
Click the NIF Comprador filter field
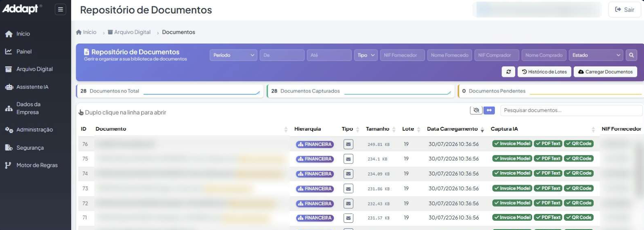[497, 55]
